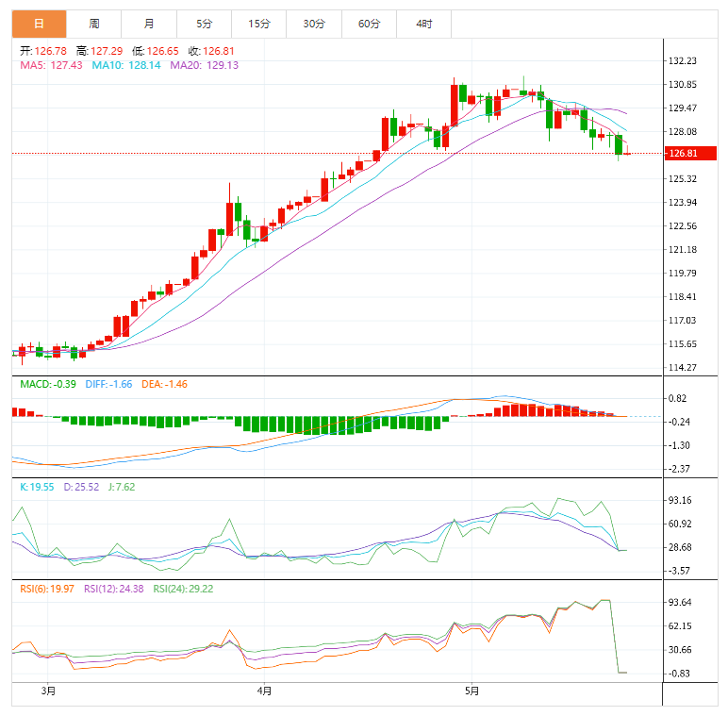728x716 pixels.
Task: Click the 119.79 price axis label
Action: point(683,273)
